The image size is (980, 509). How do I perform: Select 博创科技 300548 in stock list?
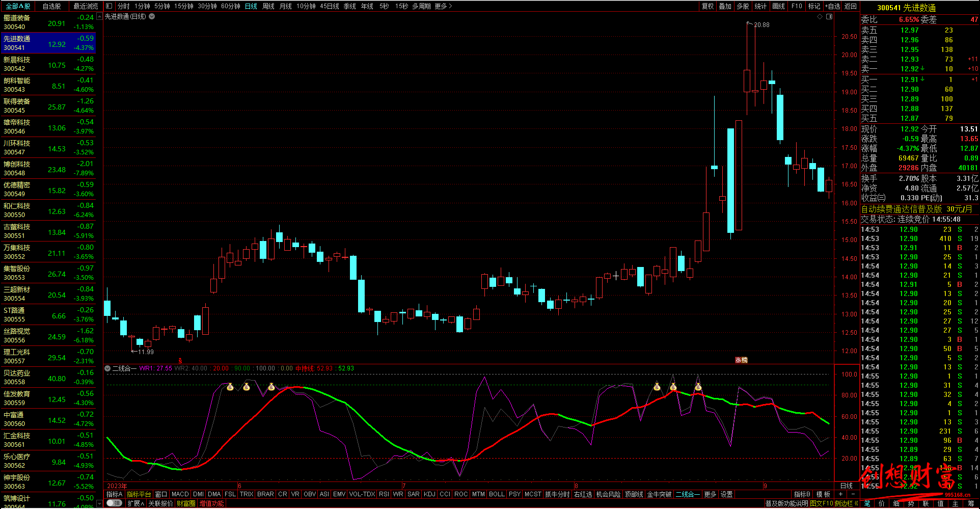click(x=48, y=168)
